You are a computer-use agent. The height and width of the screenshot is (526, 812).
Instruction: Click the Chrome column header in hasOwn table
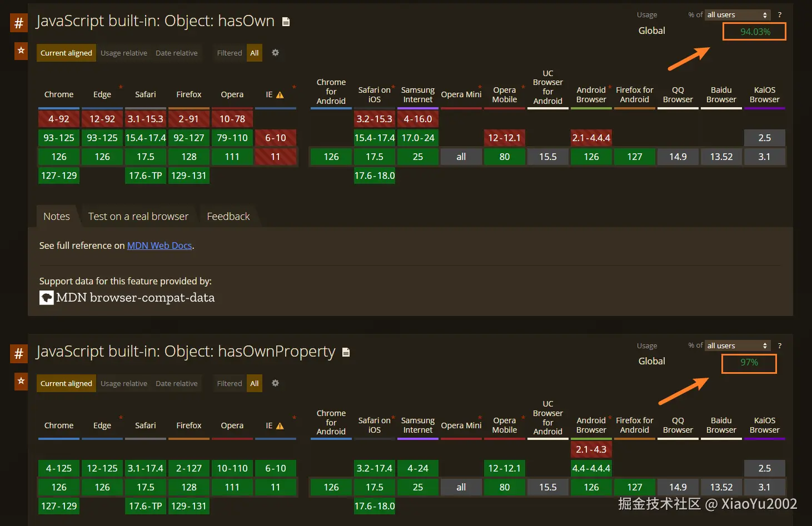coord(59,94)
